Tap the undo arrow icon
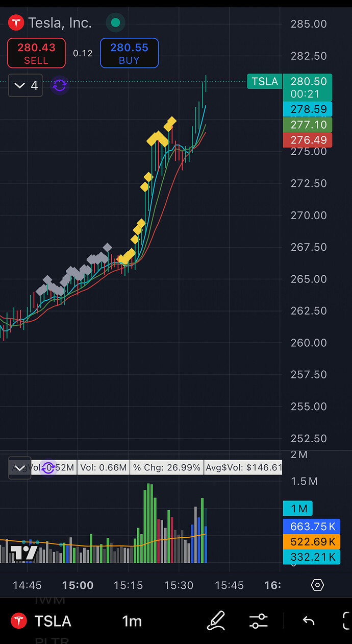This screenshot has height=644, width=352. [308, 621]
